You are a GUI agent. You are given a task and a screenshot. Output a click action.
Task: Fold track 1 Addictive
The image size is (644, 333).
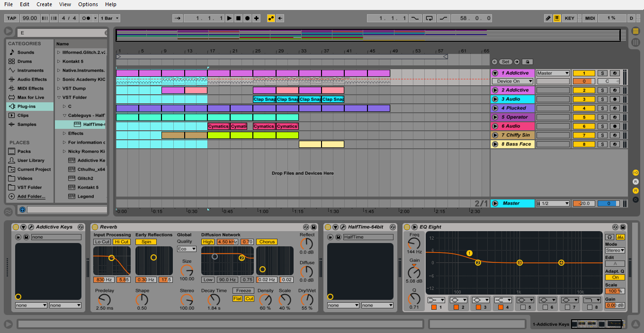(495, 73)
